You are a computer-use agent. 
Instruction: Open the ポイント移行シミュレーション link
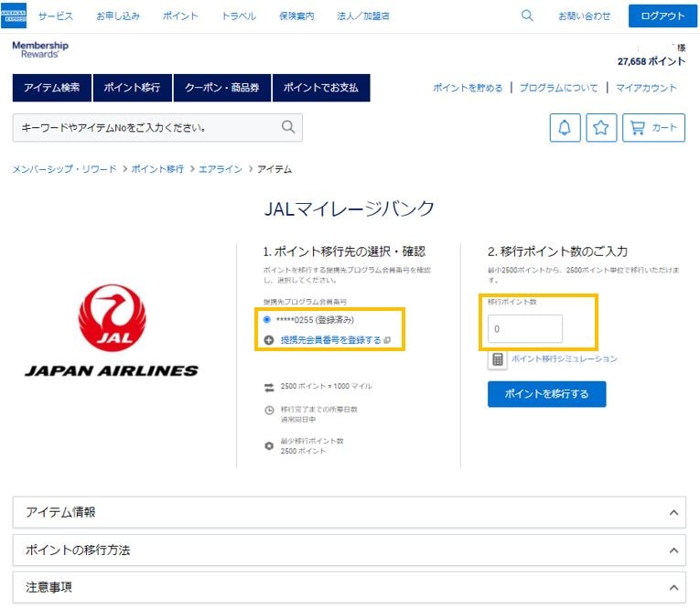[564, 359]
